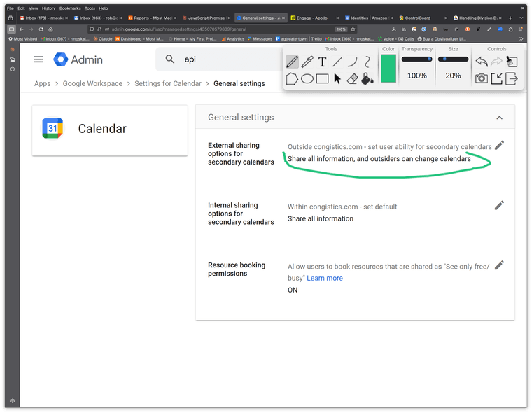
Task: Pick the eyedropper color picker tool
Action: [307, 62]
